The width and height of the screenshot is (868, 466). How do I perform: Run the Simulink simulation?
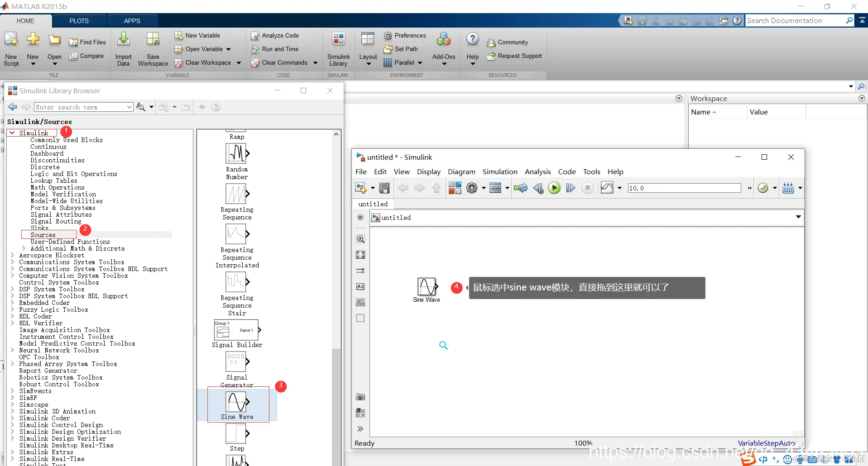click(x=554, y=188)
